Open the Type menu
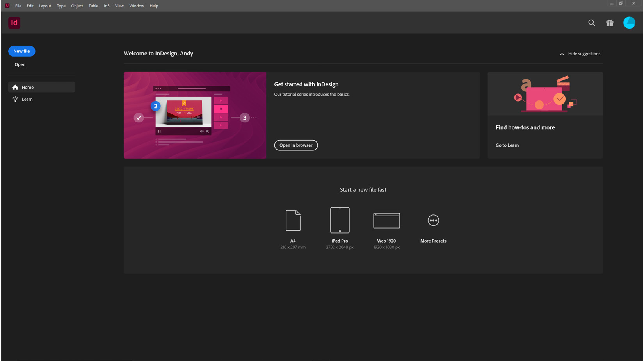The width and height of the screenshot is (644, 361). tap(61, 6)
